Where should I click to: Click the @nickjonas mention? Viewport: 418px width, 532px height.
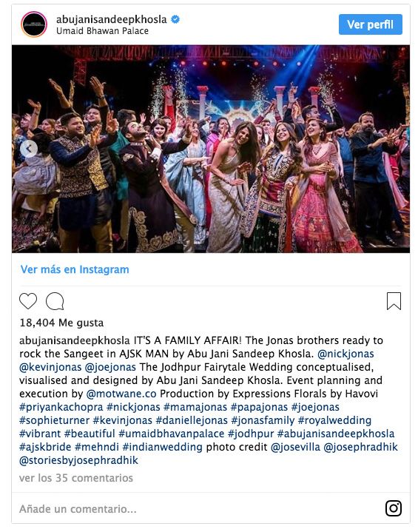(345, 354)
